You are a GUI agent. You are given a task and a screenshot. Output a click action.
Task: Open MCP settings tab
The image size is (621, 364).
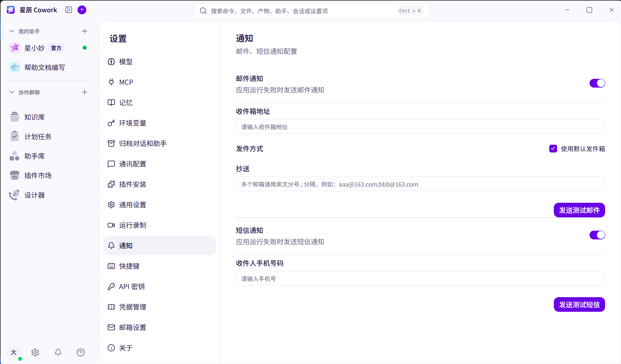click(x=160, y=82)
